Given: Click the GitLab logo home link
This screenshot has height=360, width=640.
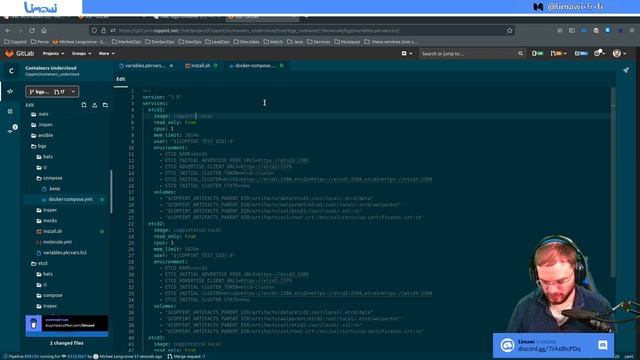Looking at the screenshot, I should point(20,53).
